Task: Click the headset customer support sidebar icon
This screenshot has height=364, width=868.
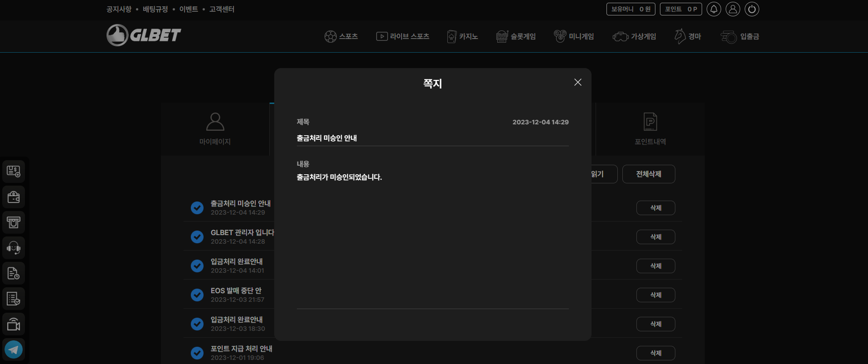Action: (x=14, y=248)
